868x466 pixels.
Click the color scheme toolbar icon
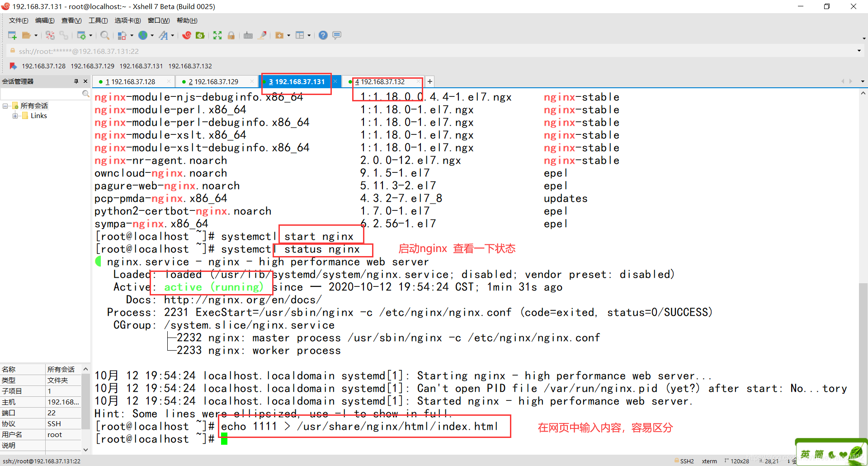[x=122, y=35]
